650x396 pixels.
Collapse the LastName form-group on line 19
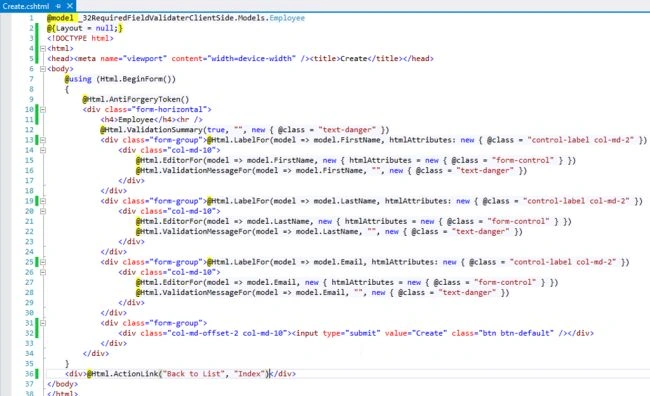pos(43,201)
